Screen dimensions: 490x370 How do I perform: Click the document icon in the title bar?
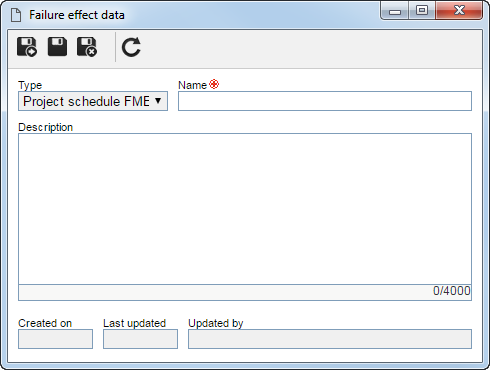16,15
